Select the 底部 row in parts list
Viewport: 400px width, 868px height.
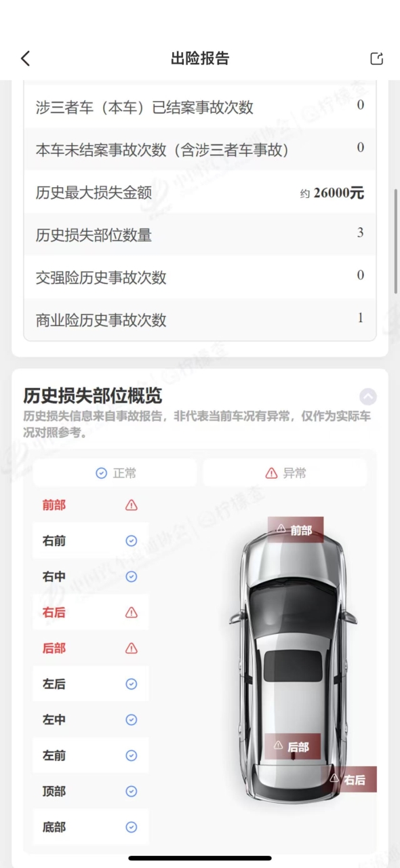pos(91,827)
